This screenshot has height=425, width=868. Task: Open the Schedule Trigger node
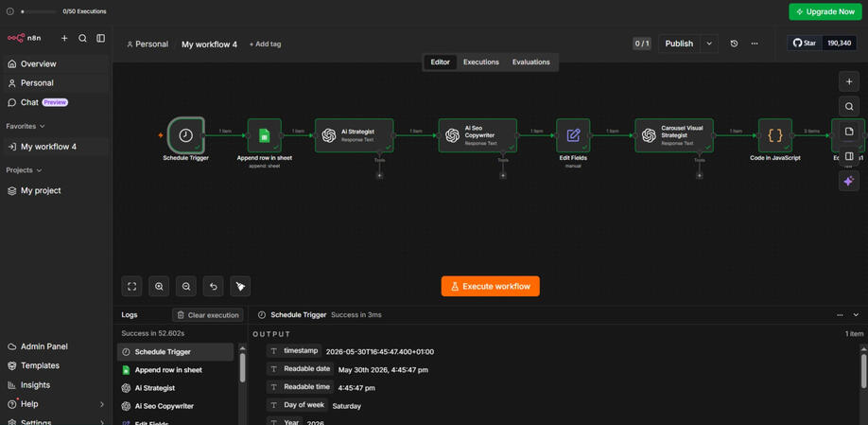pyautogui.click(x=186, y=135)
